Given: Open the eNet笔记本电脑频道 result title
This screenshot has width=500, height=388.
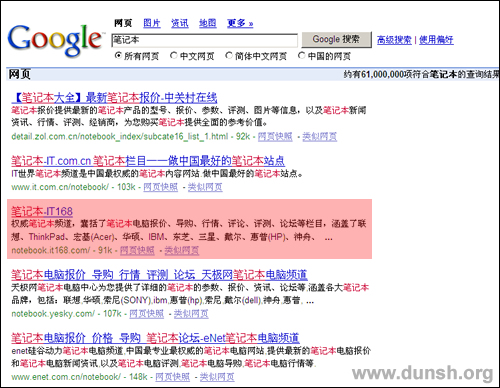Looking at the screenshot, I should tap(155, 338).
